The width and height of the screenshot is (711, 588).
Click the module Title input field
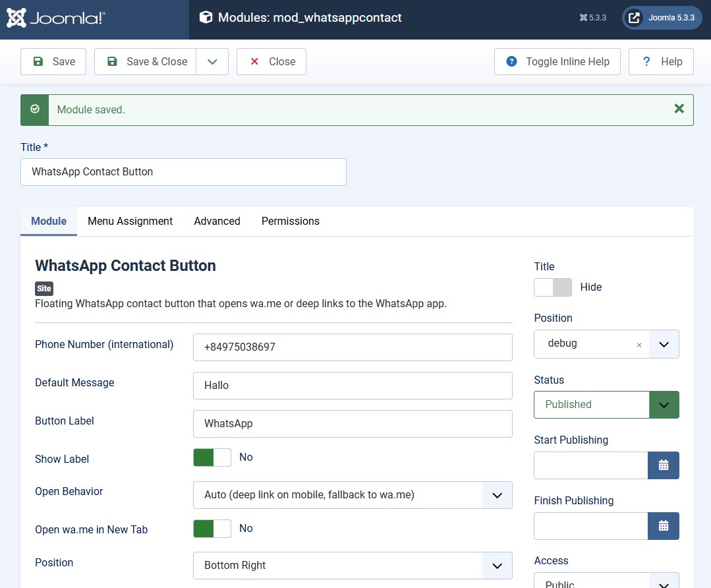click(184, 172)
